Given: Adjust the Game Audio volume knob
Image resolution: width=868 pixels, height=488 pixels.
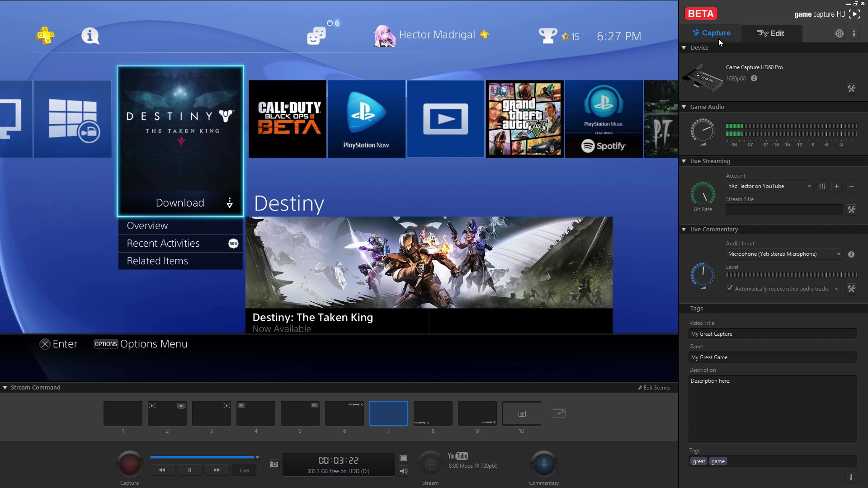Looking at the screenshot, I should pos(703,131).
